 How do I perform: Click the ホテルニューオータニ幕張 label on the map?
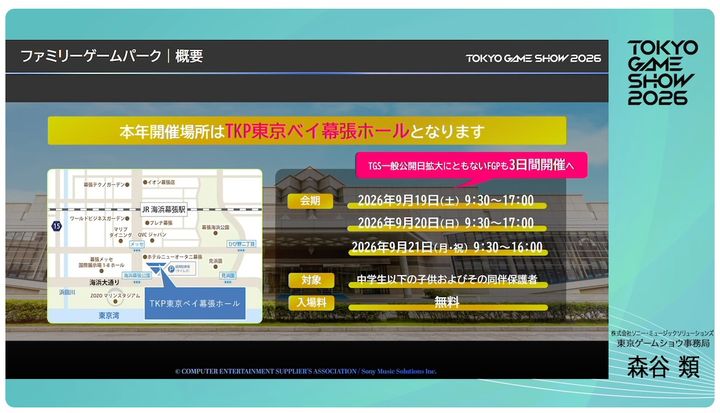point(174,257)
